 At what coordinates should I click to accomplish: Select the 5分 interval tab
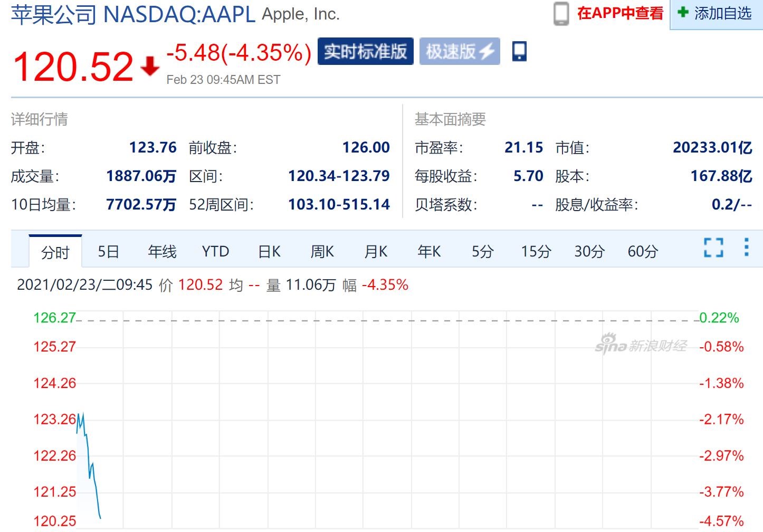[482, 251]
